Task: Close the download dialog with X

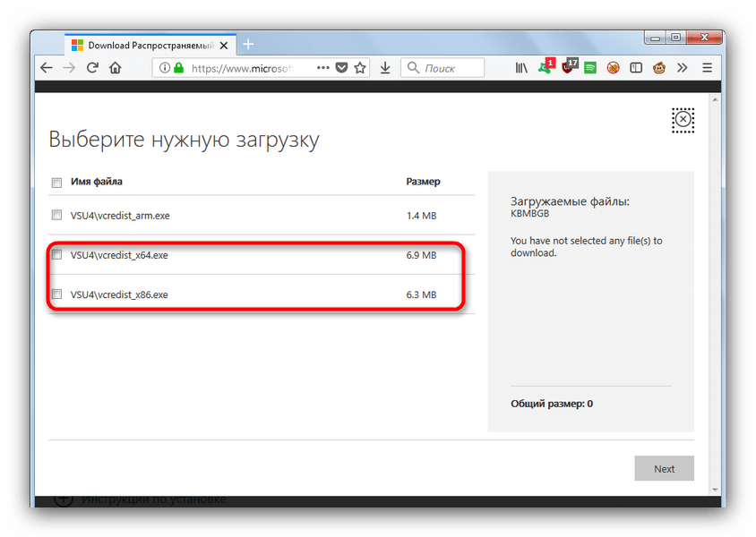Action: [x=683, y=119]
